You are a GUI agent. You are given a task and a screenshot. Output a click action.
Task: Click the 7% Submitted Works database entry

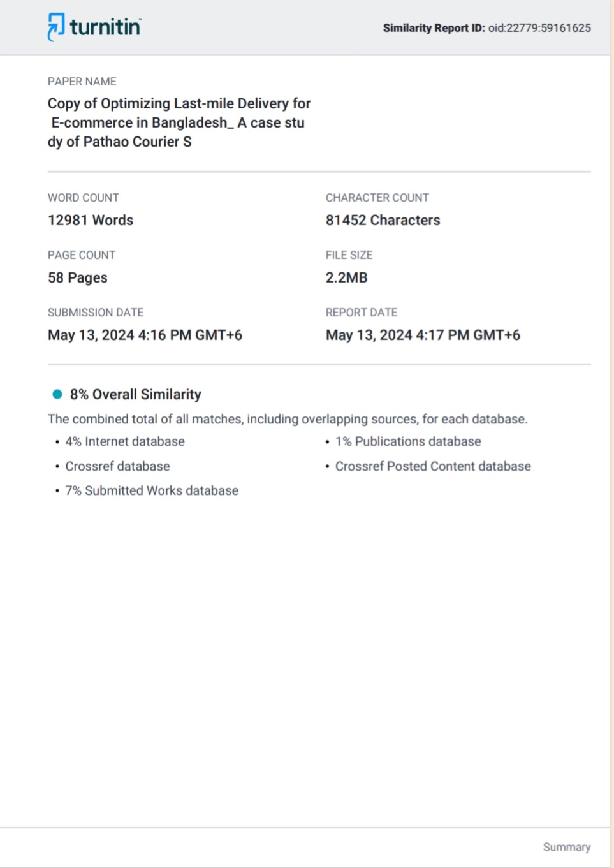[152, 490]
